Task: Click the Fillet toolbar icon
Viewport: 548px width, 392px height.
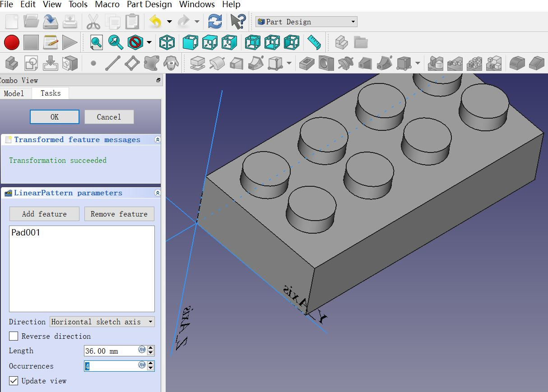Action: pos(517,63)
